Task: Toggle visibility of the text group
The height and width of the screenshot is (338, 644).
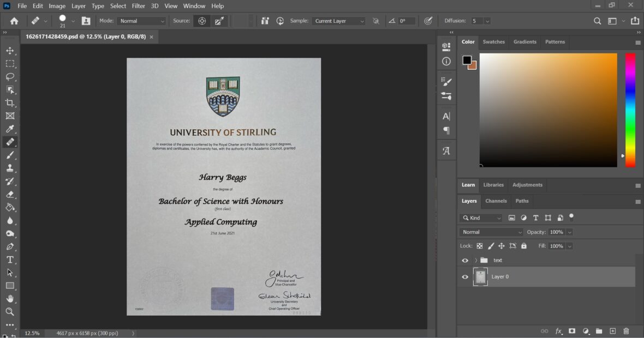Action: pyautogui.click(x=465, y=260)
